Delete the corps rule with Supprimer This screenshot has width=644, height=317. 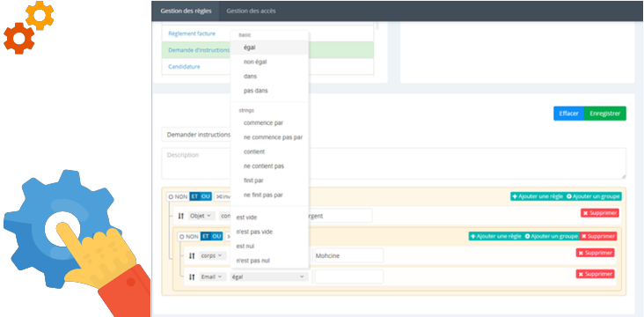pos(595,253)
